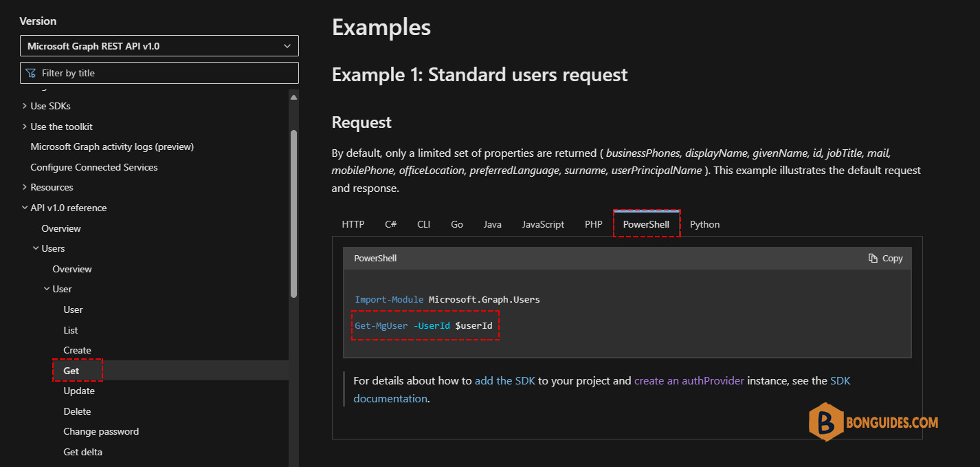980x467 pixels.
Task: Click the Examples heading
Action: [381, 27]
